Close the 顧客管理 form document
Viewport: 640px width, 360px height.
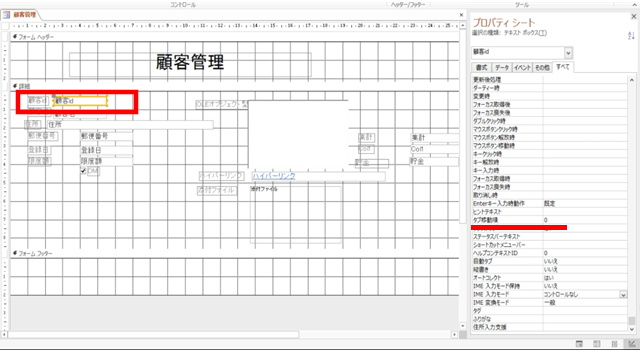pyautogui.click(x=461, y=15)
